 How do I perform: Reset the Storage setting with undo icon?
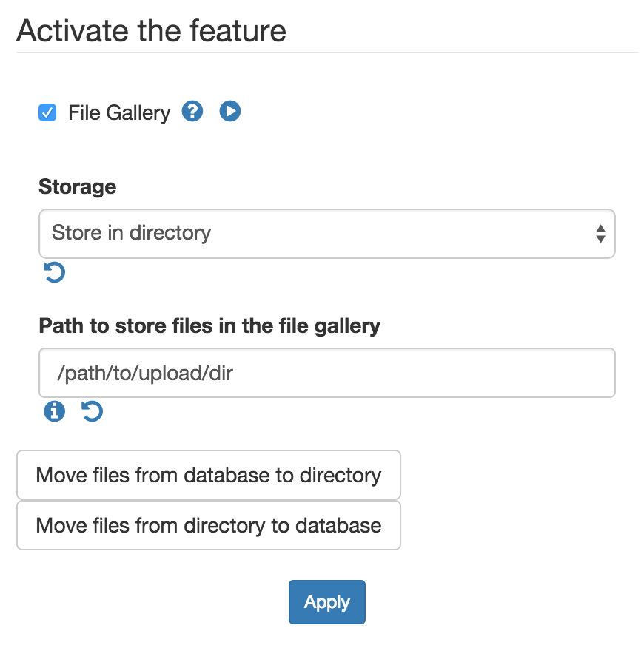point(54,272)
